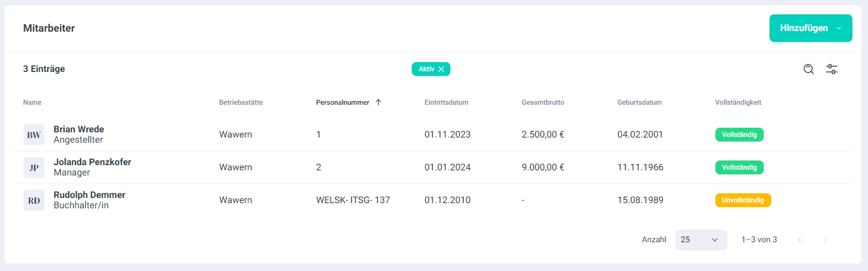Image resolution: width=868 pixels, height=271 pixels.
Task: Sort by the Name column header
Action: (x=32, y=102)
